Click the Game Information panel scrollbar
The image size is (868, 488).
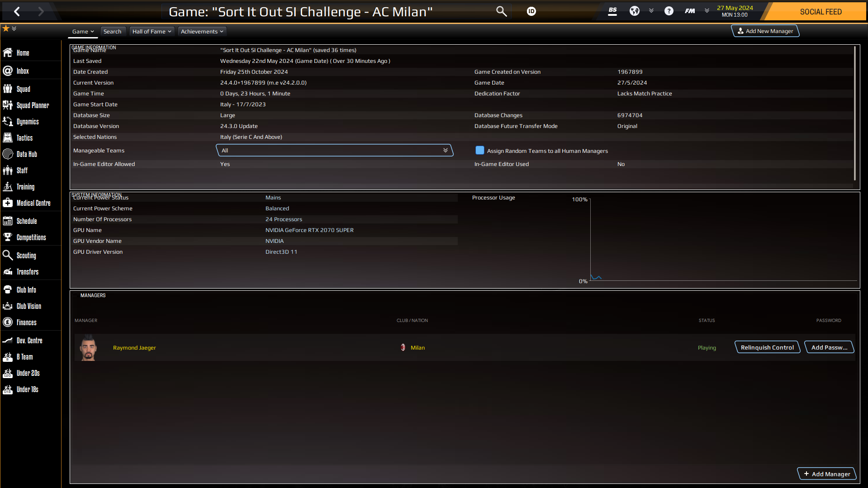(855, 113)
